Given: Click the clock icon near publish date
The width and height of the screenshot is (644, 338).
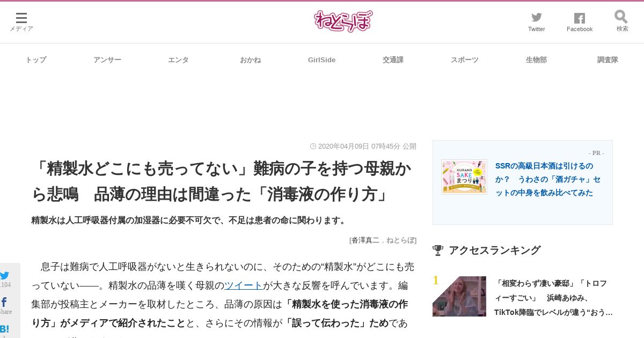Looking at the screenshot, I should (313, 146).
